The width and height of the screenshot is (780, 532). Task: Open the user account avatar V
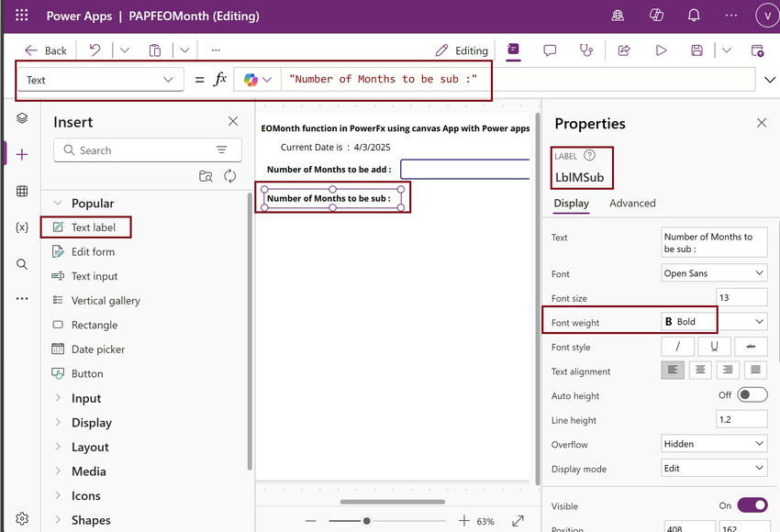[x=767, y=16]
